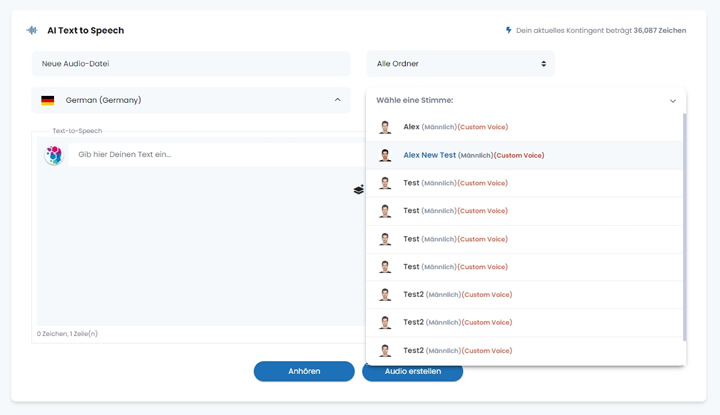Click the stacked layers icon in text area
Screen dimensions: 720x415
[x=358, y=189]
